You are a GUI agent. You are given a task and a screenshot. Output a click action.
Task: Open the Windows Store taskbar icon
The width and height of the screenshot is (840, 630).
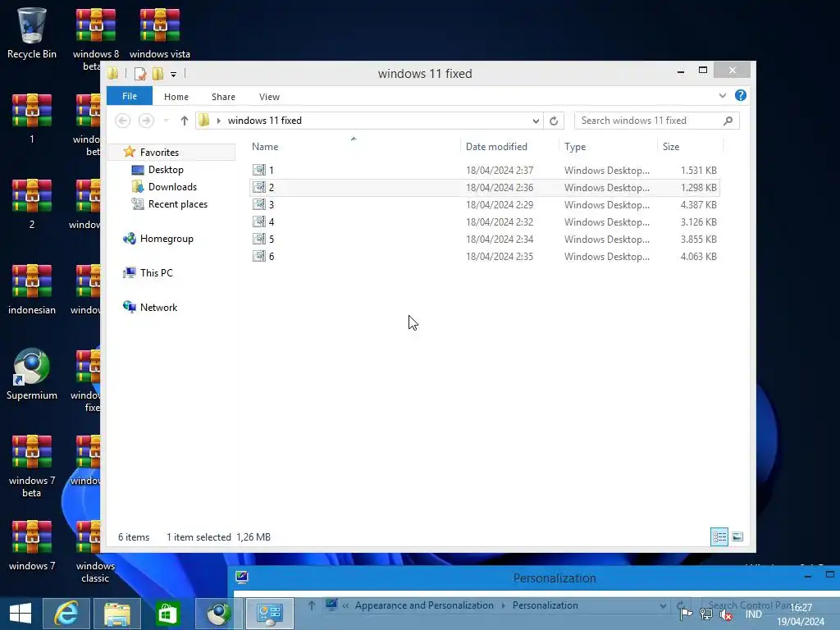point(167,614)
